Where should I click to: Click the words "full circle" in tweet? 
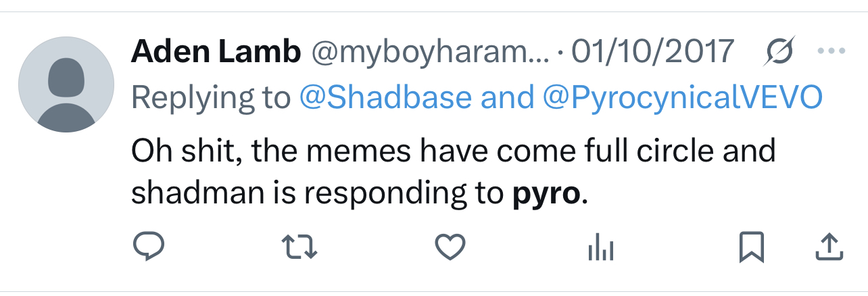tap(636, 151)
